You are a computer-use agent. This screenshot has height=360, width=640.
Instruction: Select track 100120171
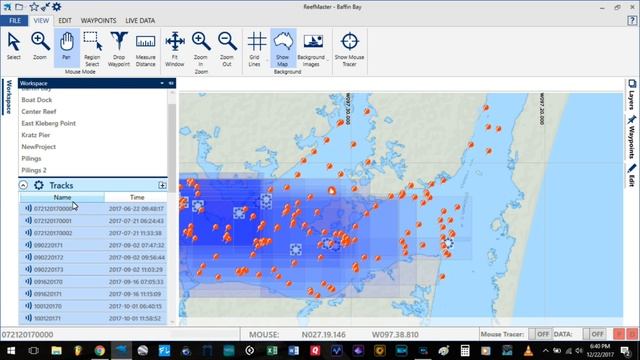[93, 318]
